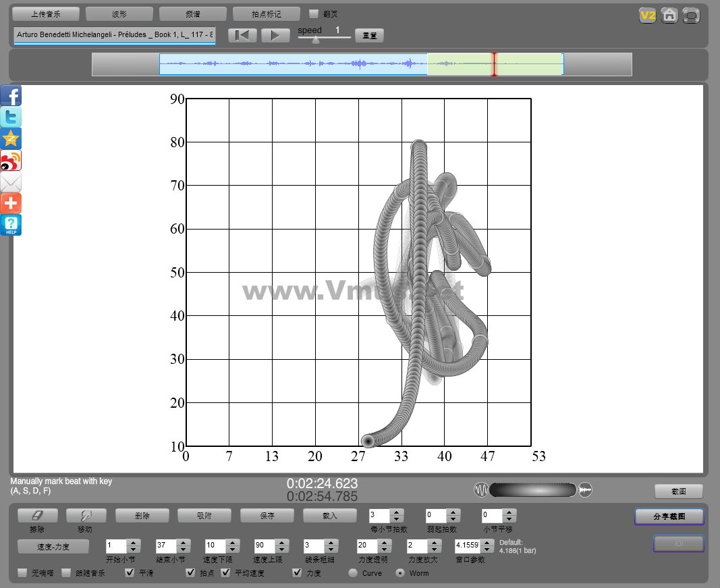Click the Twitter share icon

click(11, 117)
